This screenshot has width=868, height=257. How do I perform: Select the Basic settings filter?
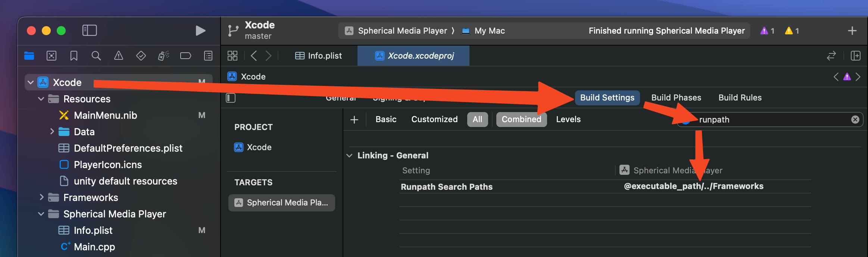386,120
